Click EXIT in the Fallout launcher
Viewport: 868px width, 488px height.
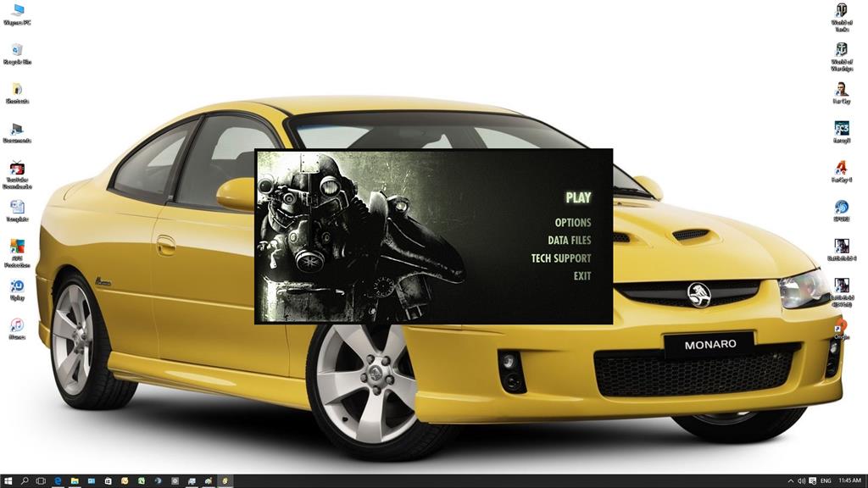click(581, 276)
